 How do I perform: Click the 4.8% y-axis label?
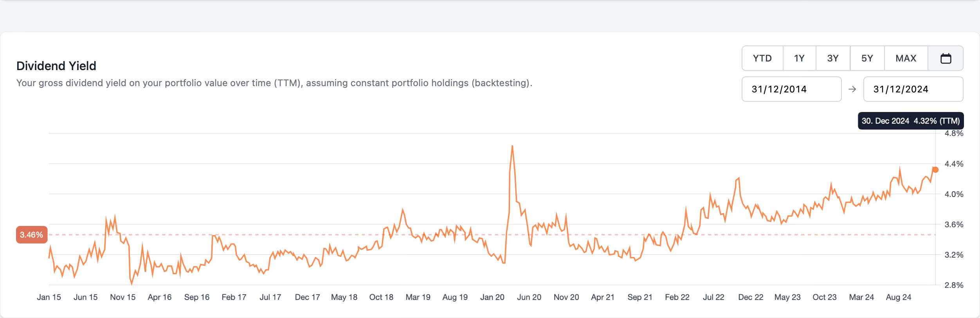click(954, 134)
